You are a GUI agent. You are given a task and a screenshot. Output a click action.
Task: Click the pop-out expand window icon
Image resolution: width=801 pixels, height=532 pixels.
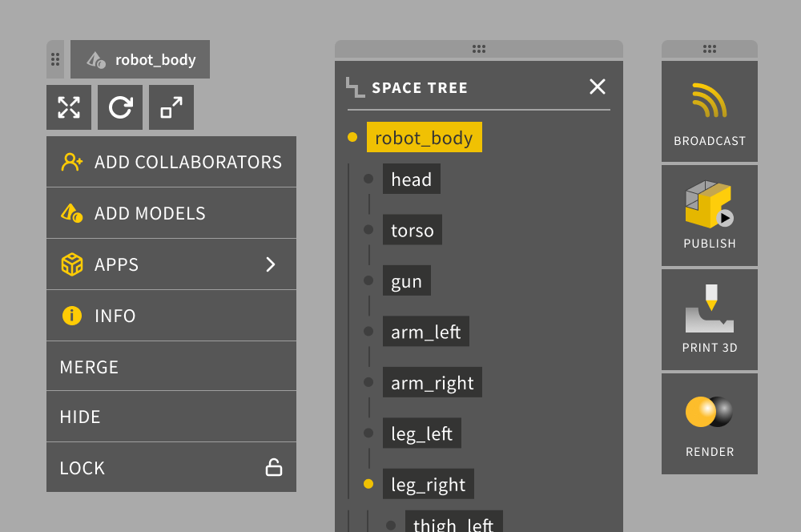click(x=171, y=107)
